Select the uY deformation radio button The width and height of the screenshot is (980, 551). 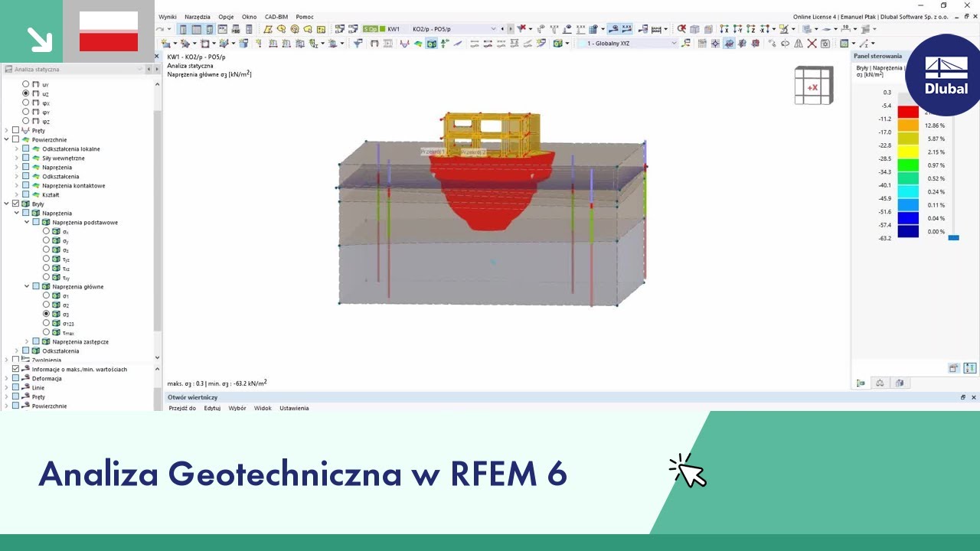pyautogui.click(x=25, y=84)
